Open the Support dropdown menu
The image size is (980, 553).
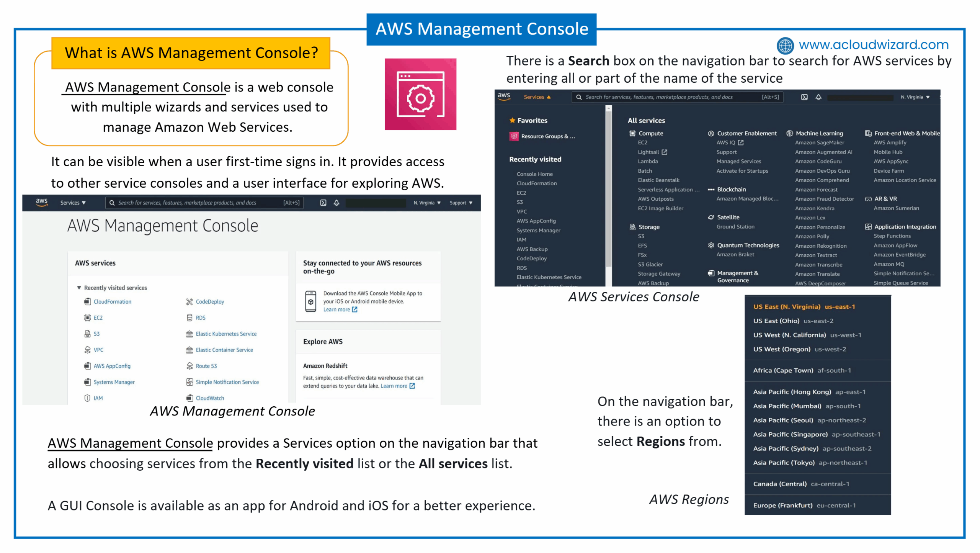pyautogui.click(x=461, y=203)
